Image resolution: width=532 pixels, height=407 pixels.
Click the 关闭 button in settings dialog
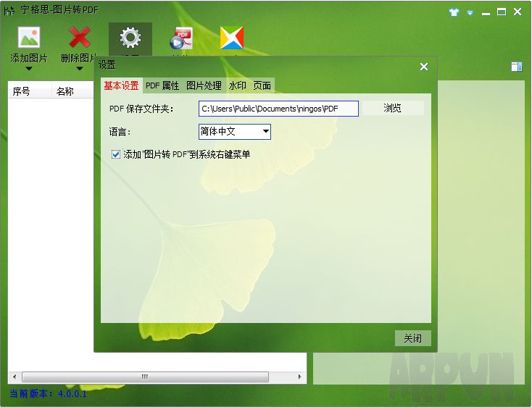point(413,338)
